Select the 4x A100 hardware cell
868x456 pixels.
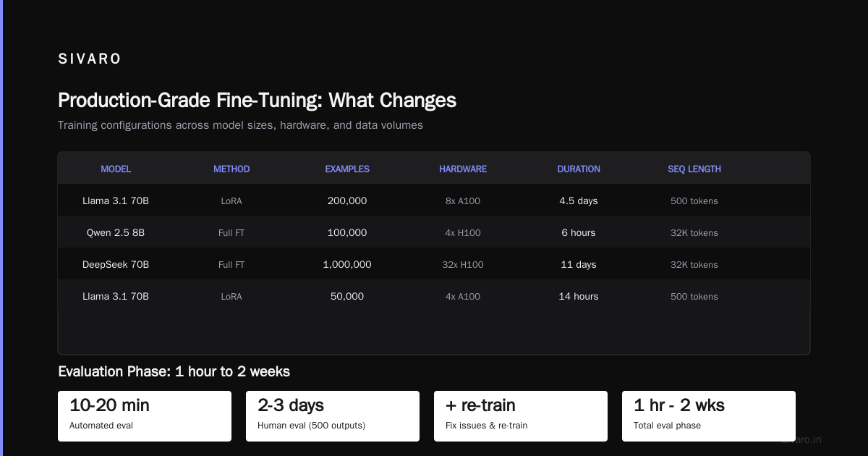pyautogui.click(x=463, y=296)
